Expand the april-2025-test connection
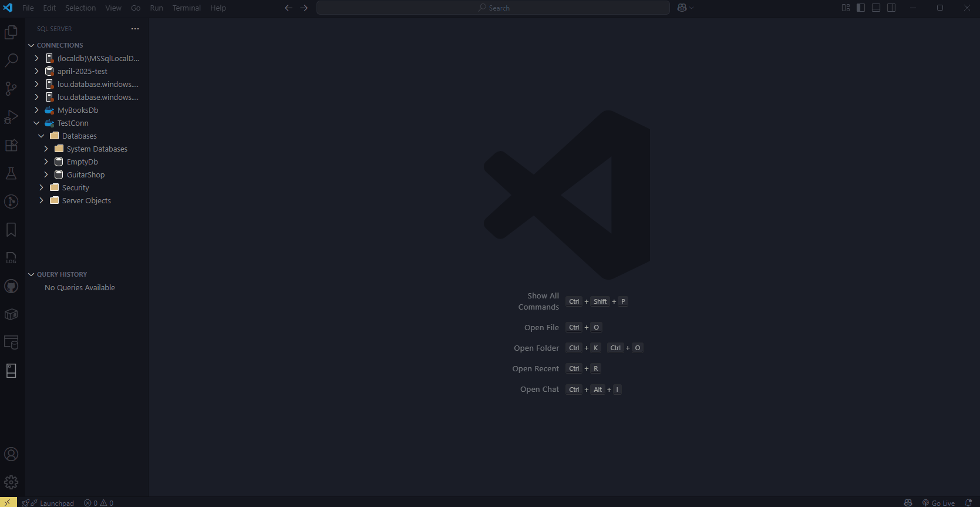 (x=36, y=71)
